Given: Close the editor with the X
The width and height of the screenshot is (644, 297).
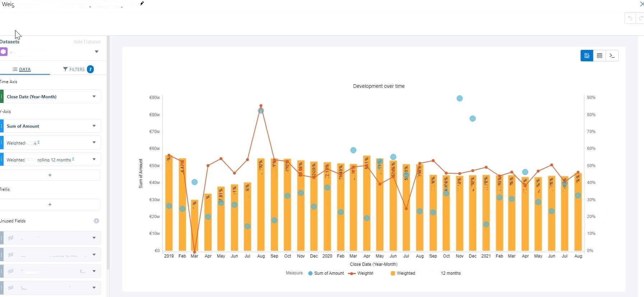Looking at the screenshot, I should tap(641, 4).
